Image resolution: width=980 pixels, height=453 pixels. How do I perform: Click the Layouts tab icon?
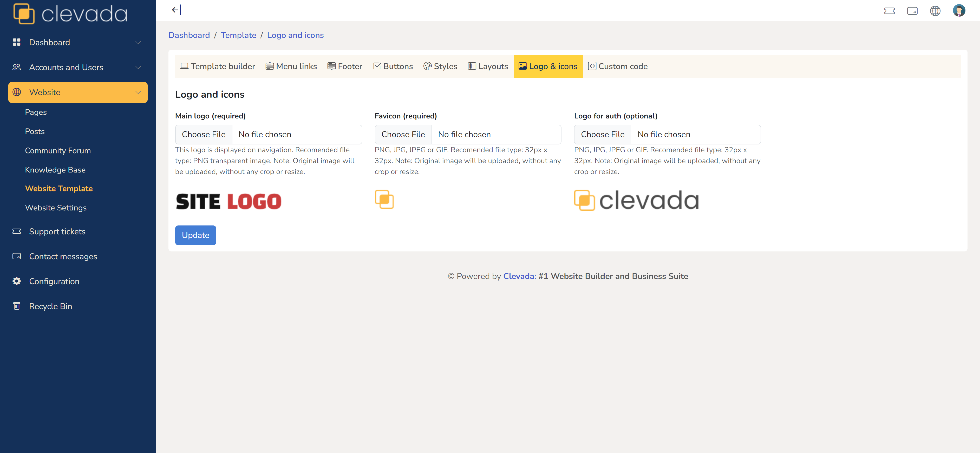click(472, 66)
